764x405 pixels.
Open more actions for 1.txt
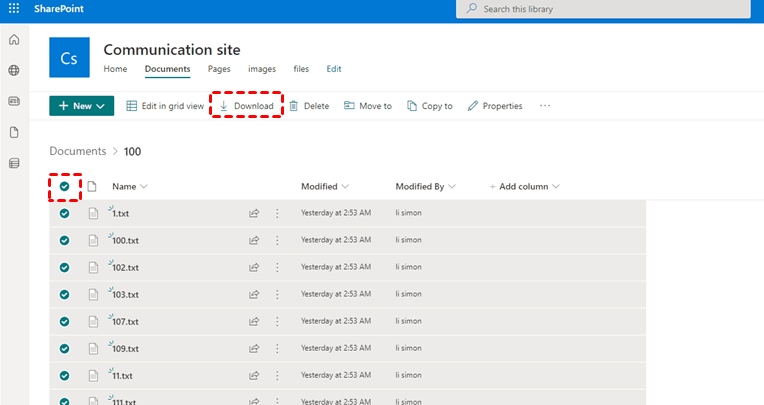[277, 213]
